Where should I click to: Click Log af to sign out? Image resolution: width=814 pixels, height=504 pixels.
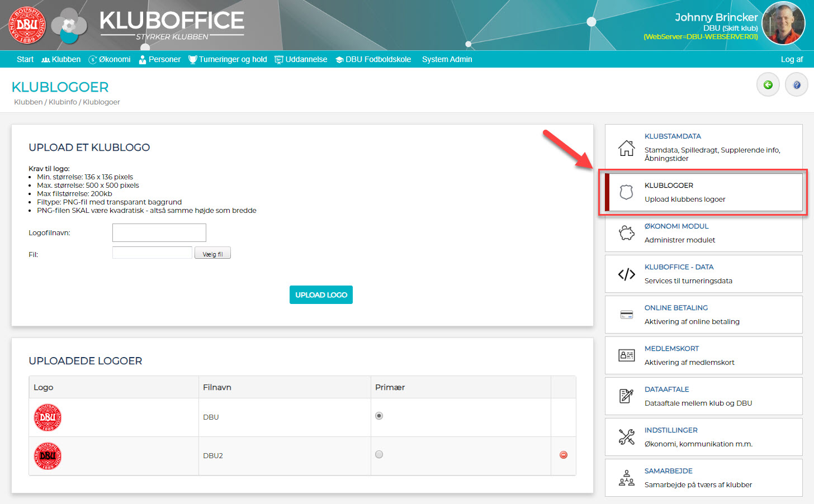(792, 59)
